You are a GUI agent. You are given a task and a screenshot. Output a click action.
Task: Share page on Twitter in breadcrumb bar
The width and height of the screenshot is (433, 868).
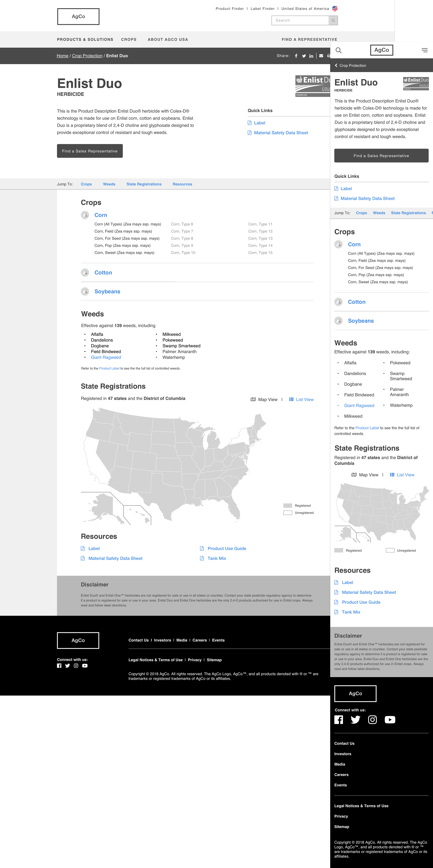click(x=304, y=56)
